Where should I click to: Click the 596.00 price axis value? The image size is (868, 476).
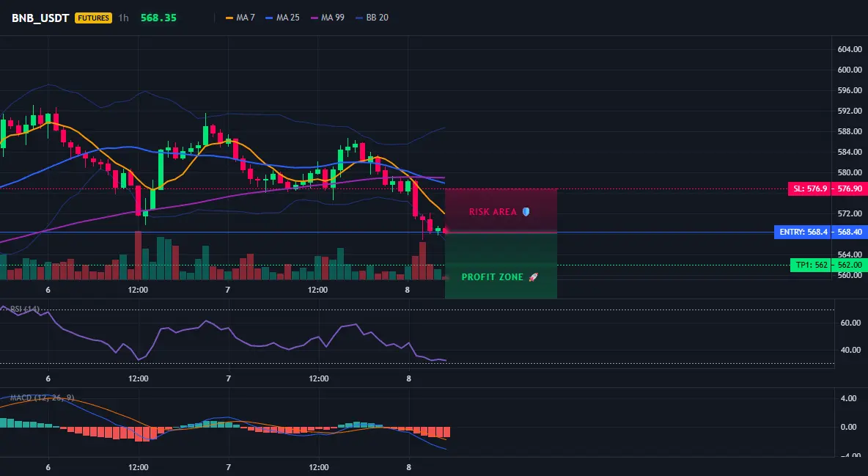pyautogui.click(x=850, y=90)
